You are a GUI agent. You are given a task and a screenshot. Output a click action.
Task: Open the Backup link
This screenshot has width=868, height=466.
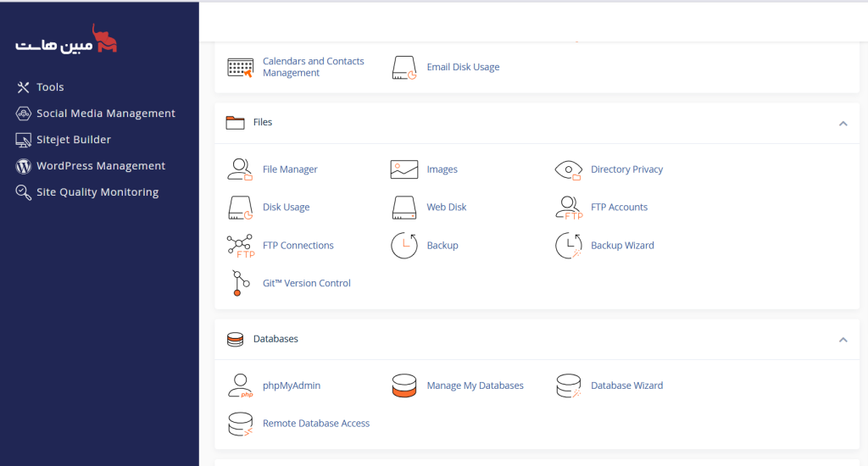point(442,245)
